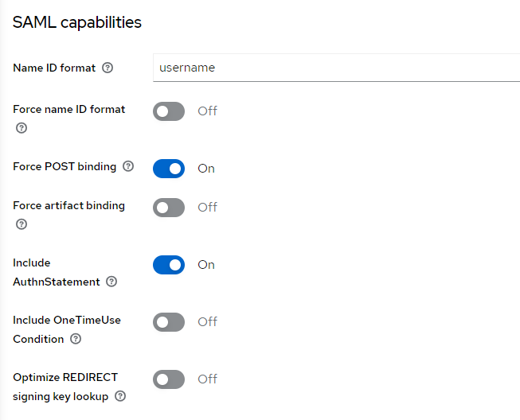Click Include OneTimeUse Condition help icon
The width and height of the screenshot is (520, 420).
(x=76, y=339)
